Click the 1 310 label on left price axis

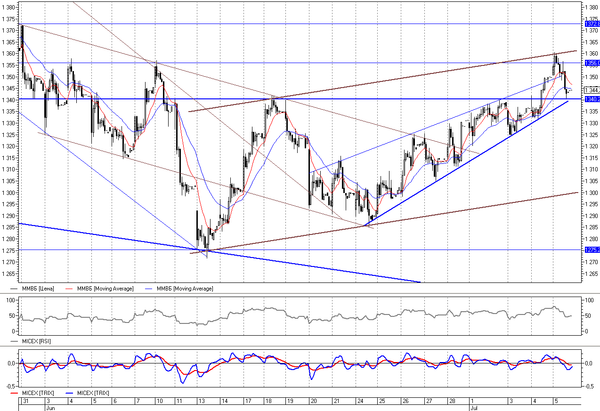coord(8,170)
